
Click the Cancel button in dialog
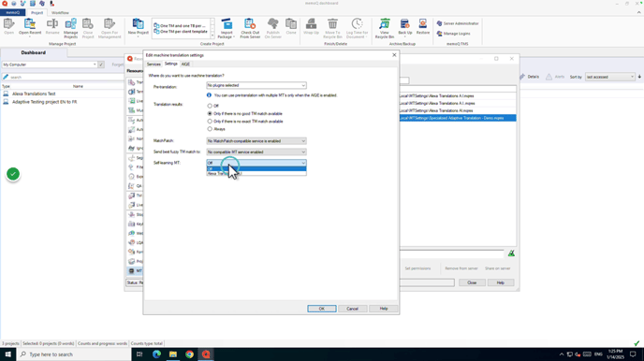(352, 309)
